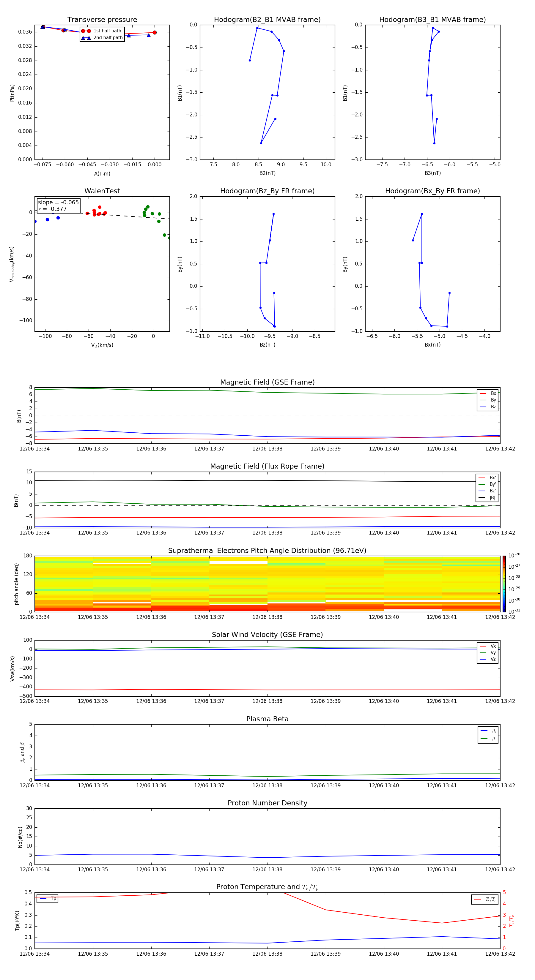This screenshot has width=535, height=980.
Task: Click the 'Transverse pressure' plot title
Action: 102,20
